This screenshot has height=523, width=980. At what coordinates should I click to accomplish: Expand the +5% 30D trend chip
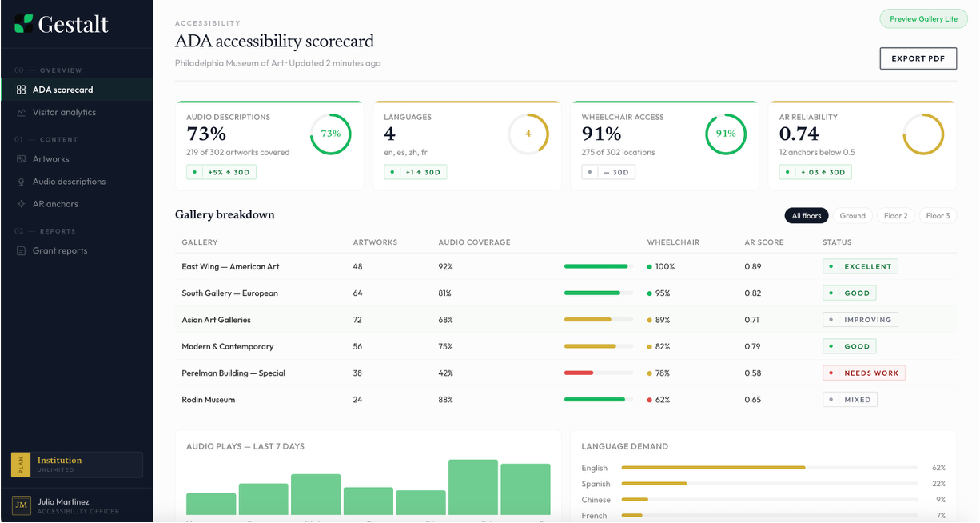221,172
